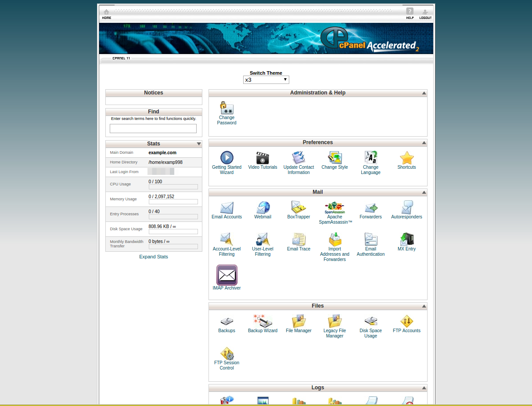The width and height of the screenshot is (532, 406).
Task: Open Video Tutorials icon
Action: [x=262, y=158]
